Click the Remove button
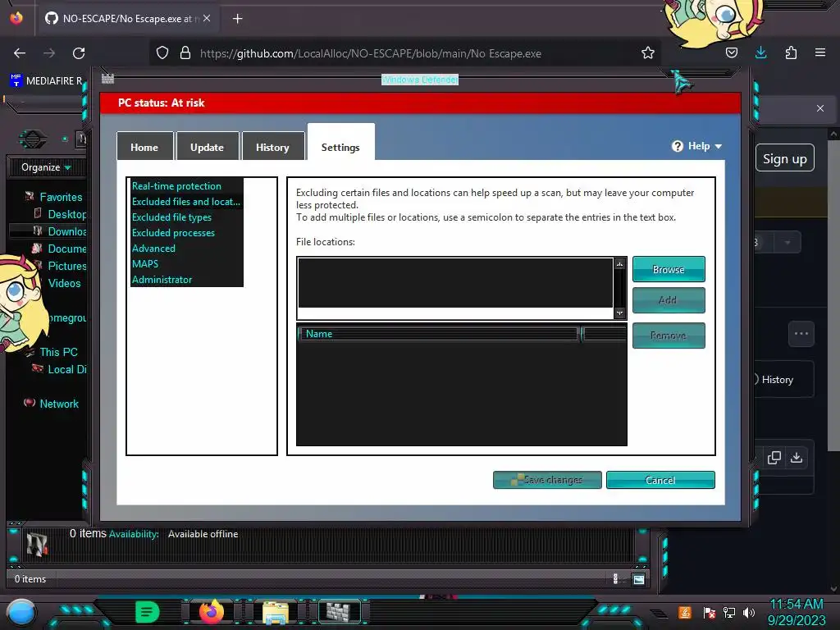 click(669, 336)
